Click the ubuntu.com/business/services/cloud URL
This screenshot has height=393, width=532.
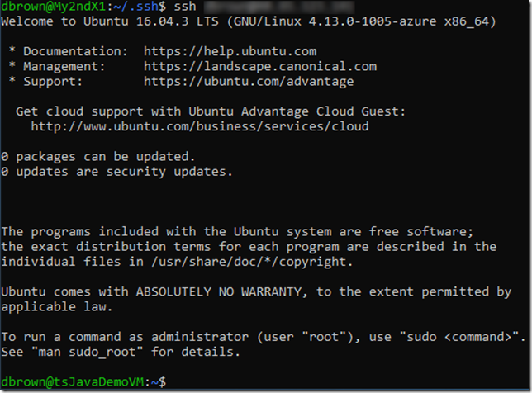pyautogui.click(x=200, y=126)
